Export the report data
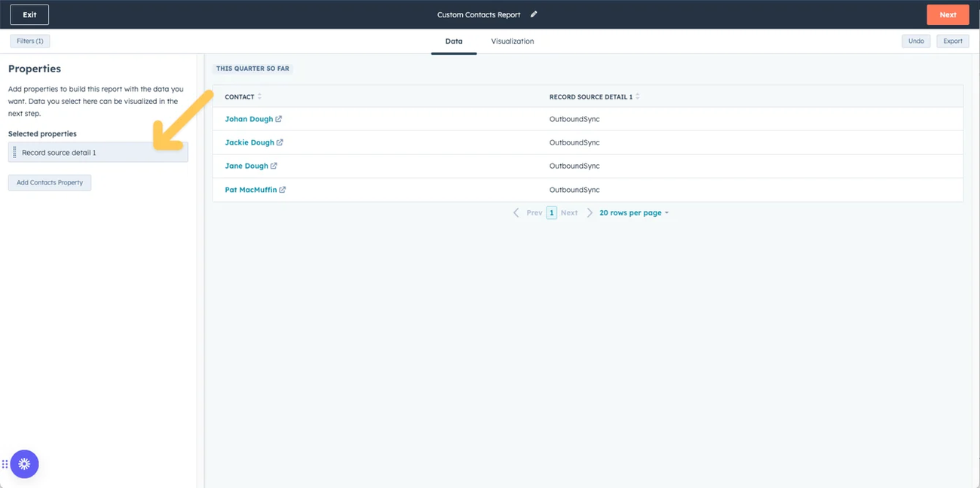This screenshot has width=980, height=488. pos(952,41)
